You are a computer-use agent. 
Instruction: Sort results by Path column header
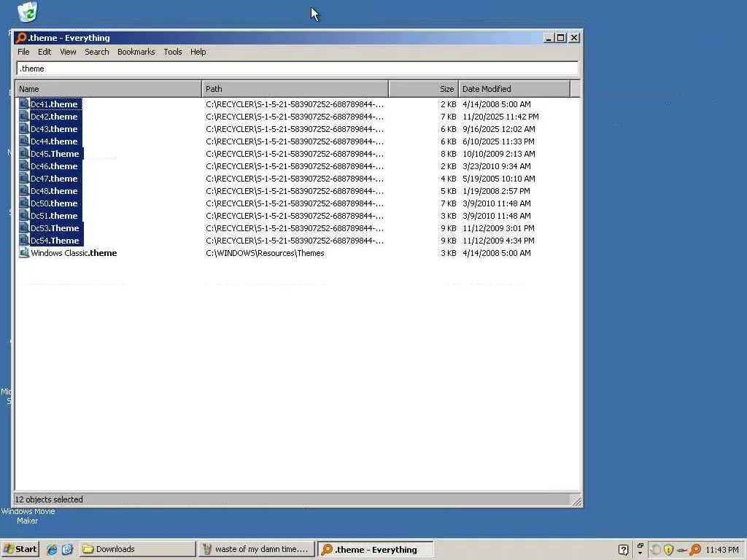click(295, 89)
